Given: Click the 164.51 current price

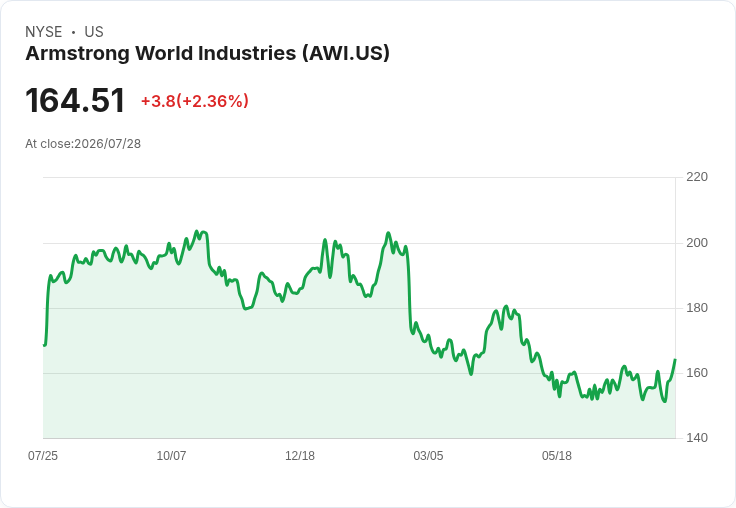Looking at the screenshot, I should [75, 100].
